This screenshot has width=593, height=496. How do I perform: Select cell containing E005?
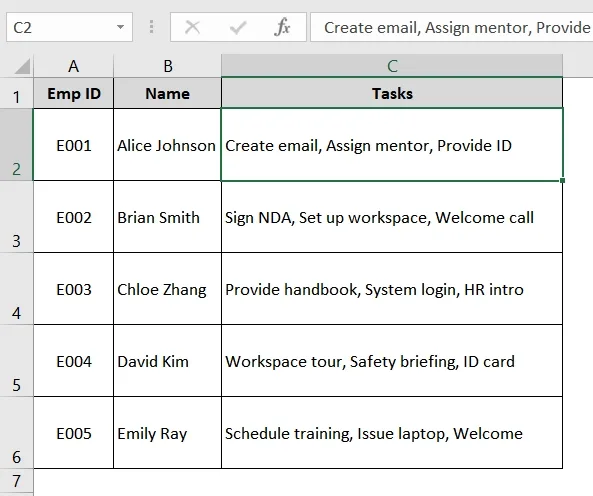point(74,433)
